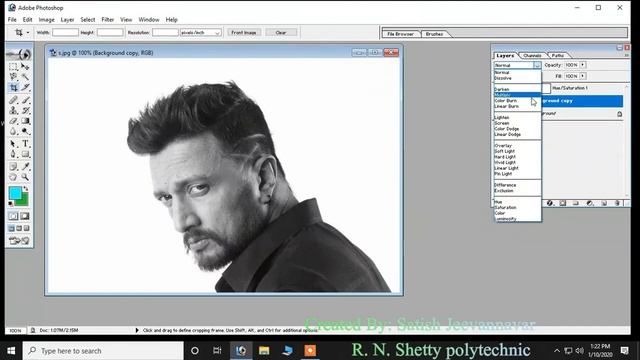This screenshot has height=360, width=640.
Task: Click the Front Image button
Action: click(x=244, y=32)
